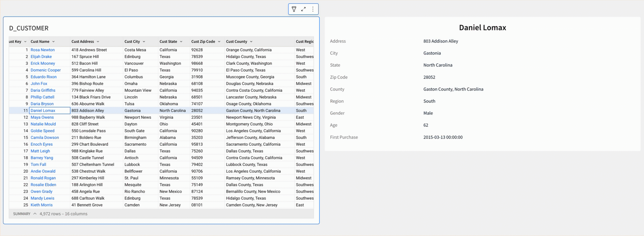Open the Matt Leigh customer link
The height and width of the screenshot is (236, 644).
pos(40,151)
